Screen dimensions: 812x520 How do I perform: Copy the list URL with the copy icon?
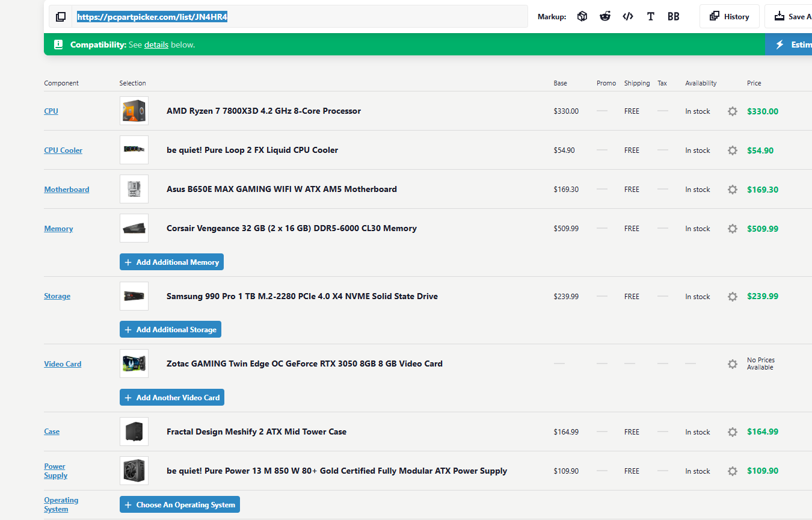pos(61,17)
